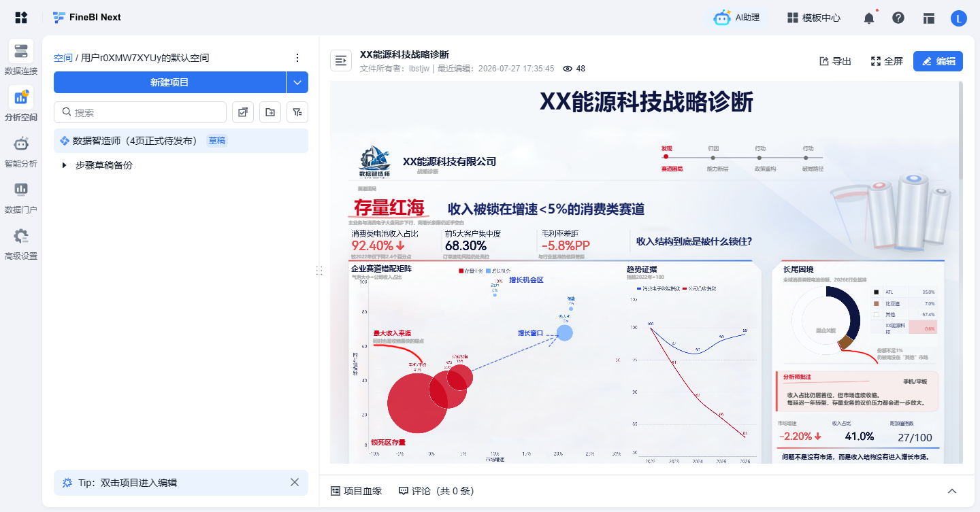Click the batch select icon next to search
Image resolution: width=980 pixels, height=512 pixels.
243,112
